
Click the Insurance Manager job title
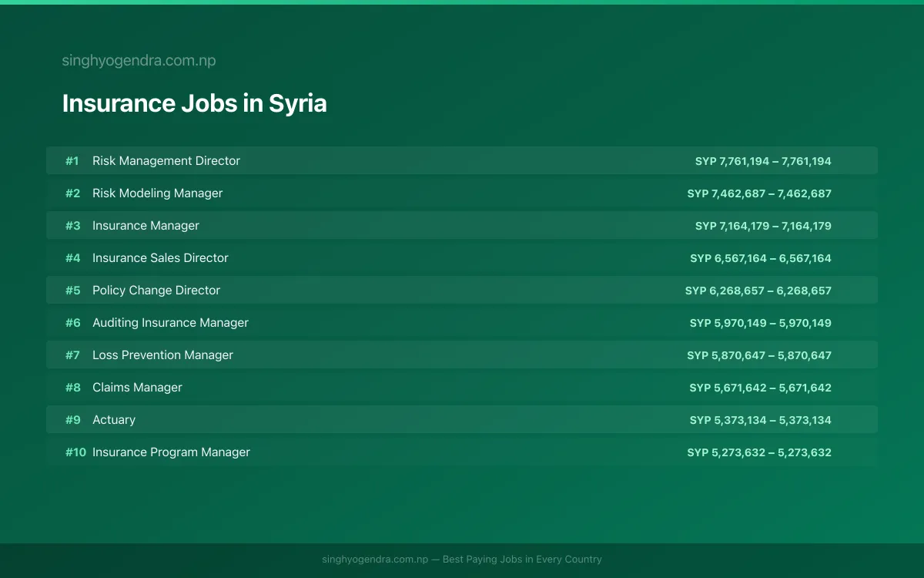[146, 226]
